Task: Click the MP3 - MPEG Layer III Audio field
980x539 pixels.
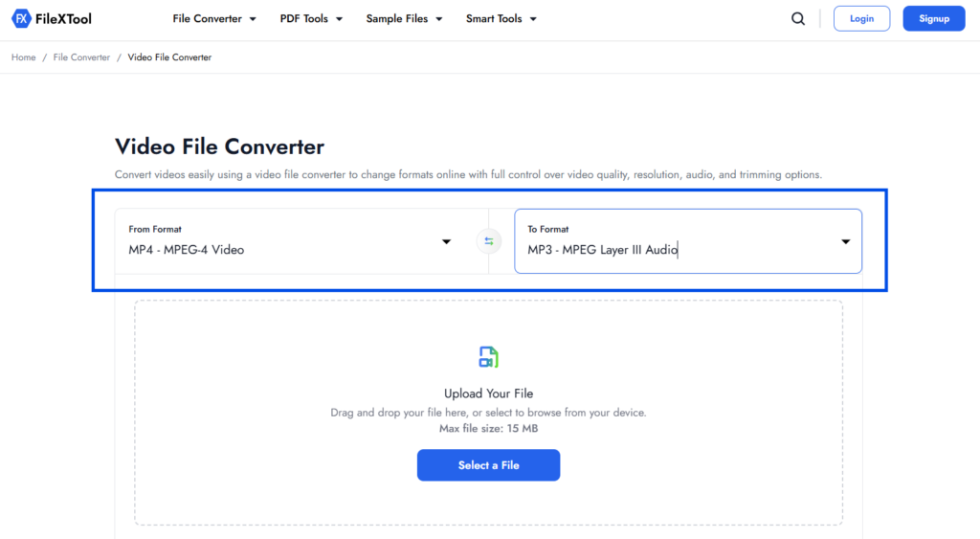Action: tap(688, 241)
